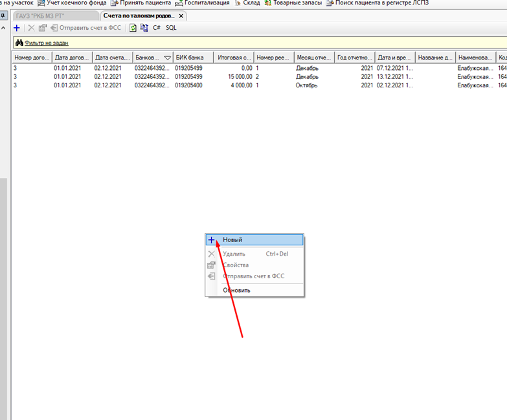507x420 pixels.
Task: Collapse the left panel using the up chevron
Action: click(x=3, y=28)
